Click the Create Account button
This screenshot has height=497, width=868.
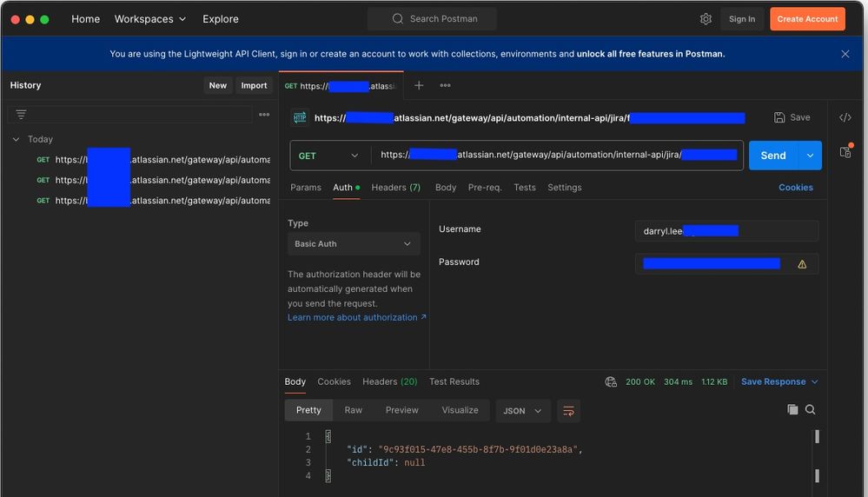coord(807,19)
